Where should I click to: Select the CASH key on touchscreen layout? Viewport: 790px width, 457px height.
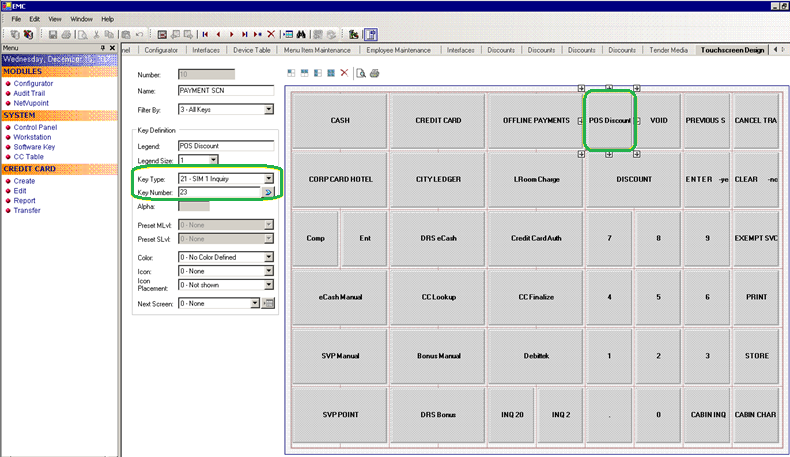click(340, 120)
